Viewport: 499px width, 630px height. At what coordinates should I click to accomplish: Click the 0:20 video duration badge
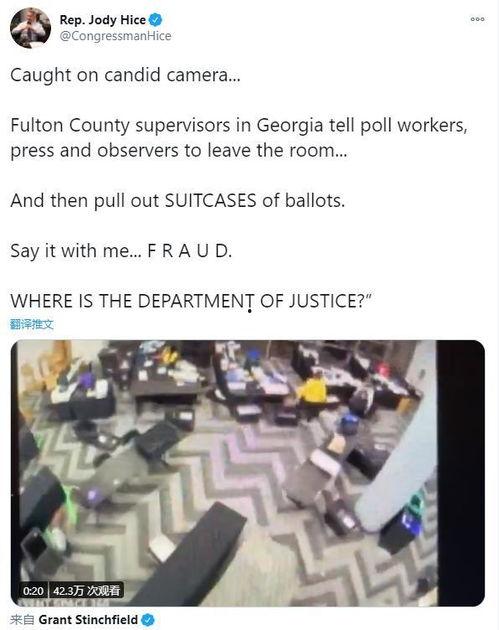pyautogui.click(x=33, y=591)
